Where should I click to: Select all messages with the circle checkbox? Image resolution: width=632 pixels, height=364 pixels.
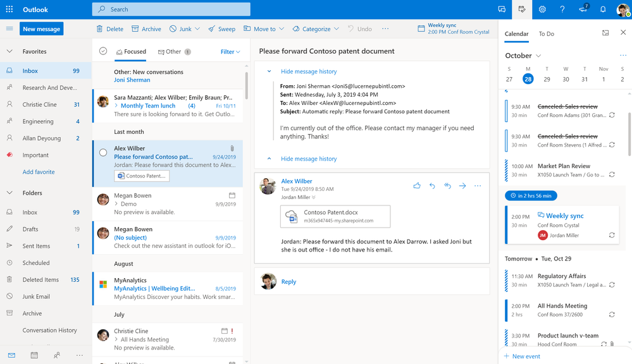pyautogui.click(x=103, y=51)
